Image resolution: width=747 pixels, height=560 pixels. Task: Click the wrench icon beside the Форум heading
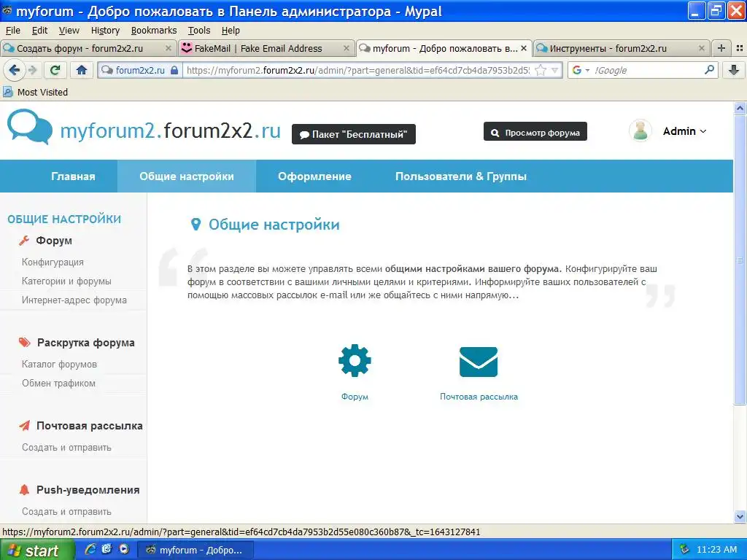coord(24,241)
